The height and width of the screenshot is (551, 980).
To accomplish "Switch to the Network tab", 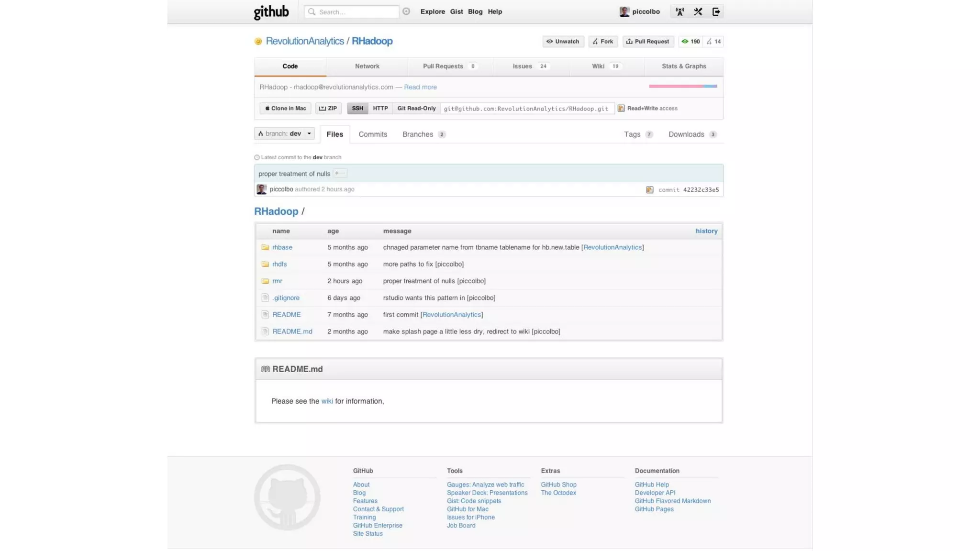I will [x=367, y=66].
